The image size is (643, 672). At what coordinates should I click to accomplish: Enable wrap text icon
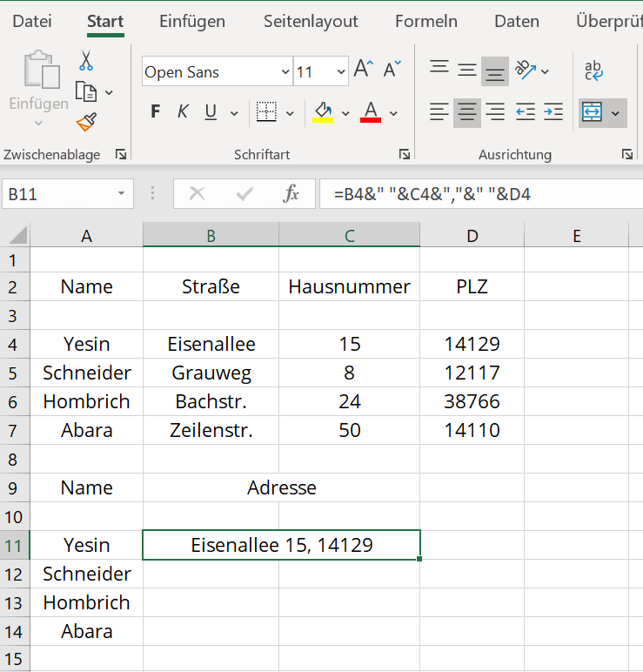coord(593,71)
